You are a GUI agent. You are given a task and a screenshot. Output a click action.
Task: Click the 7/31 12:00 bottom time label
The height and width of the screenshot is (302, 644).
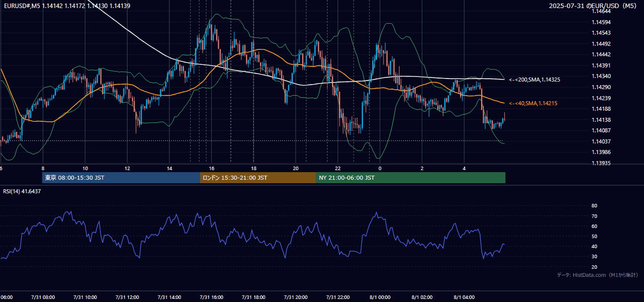coord(127,297)
